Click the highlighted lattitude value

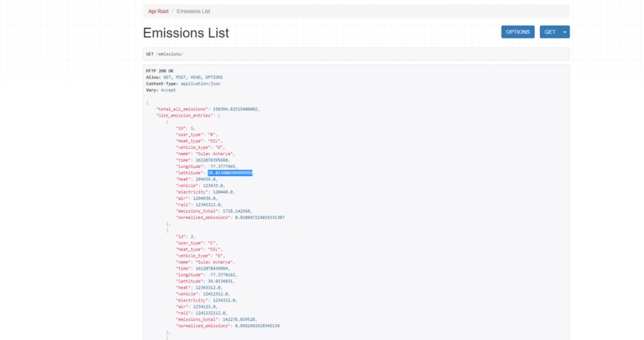(x=230, y=173)
